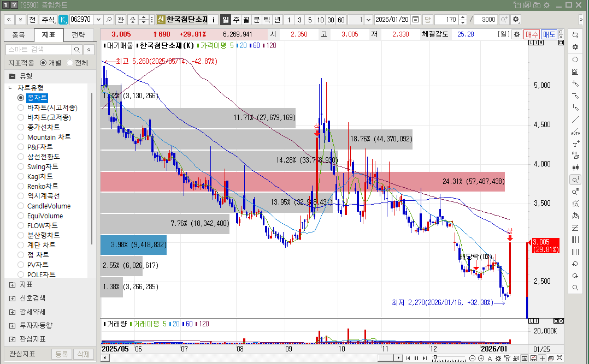Switch to the 종목 tab

[19, 35]
